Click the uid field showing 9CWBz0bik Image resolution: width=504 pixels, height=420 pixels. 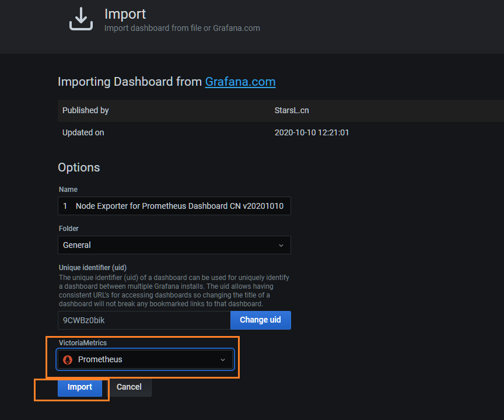[144, 320]
